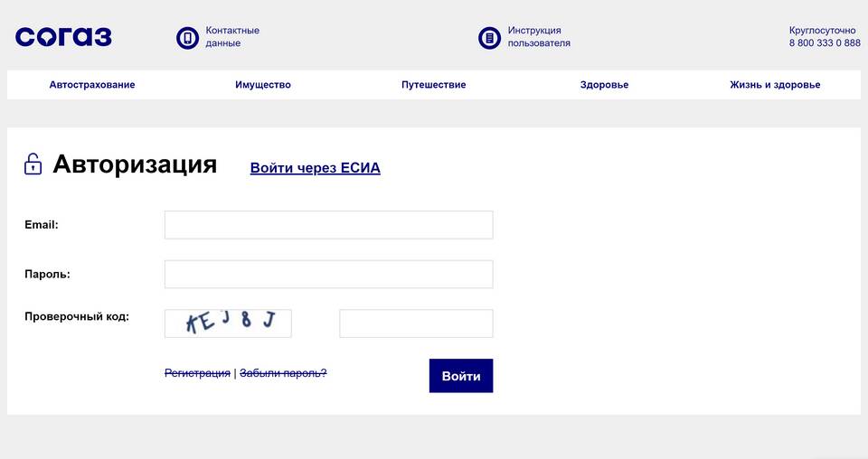Focus the Email input field
Viewport: 868px width, 459px height.
[329, 225]
